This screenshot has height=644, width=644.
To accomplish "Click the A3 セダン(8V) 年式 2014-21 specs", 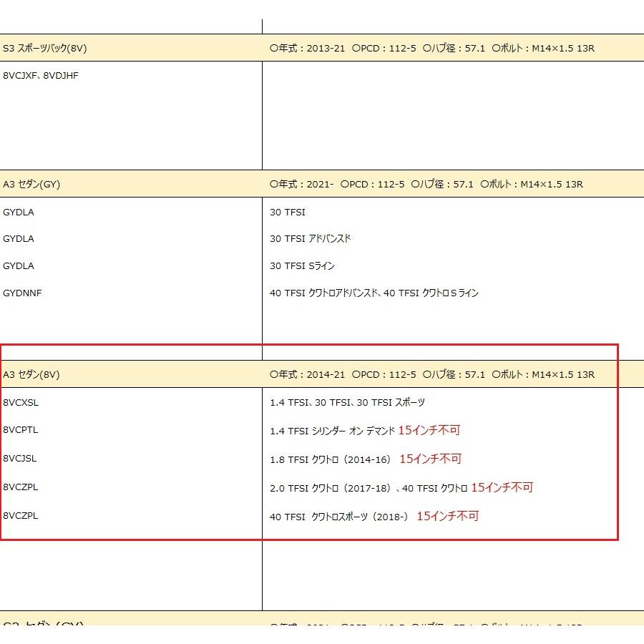I will [x=432, y=374].
